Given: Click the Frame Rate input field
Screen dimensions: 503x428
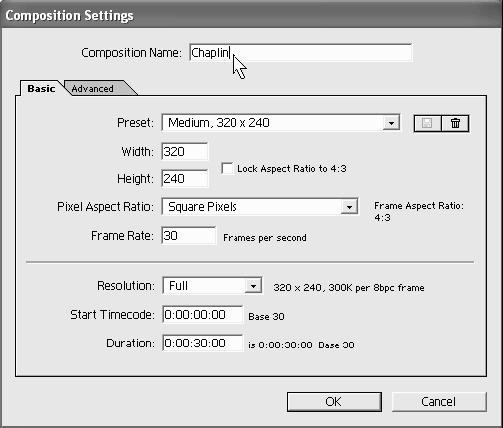Looking at the screenshot, I should (188, 236).
